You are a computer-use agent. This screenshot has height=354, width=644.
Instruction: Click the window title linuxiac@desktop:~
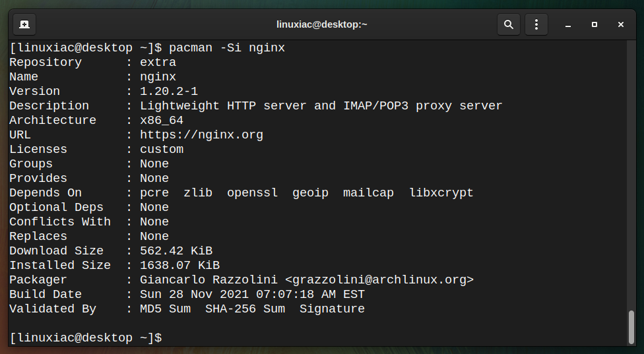[321, 24]
